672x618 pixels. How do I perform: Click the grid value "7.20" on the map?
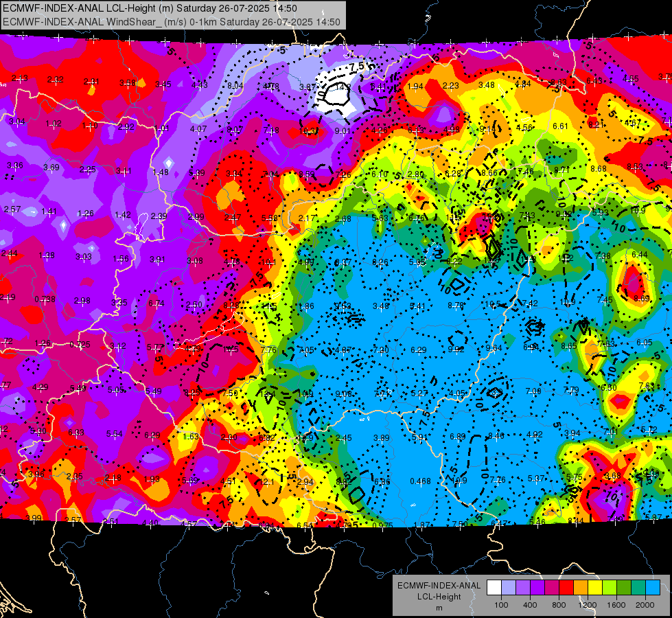[381, 350]
